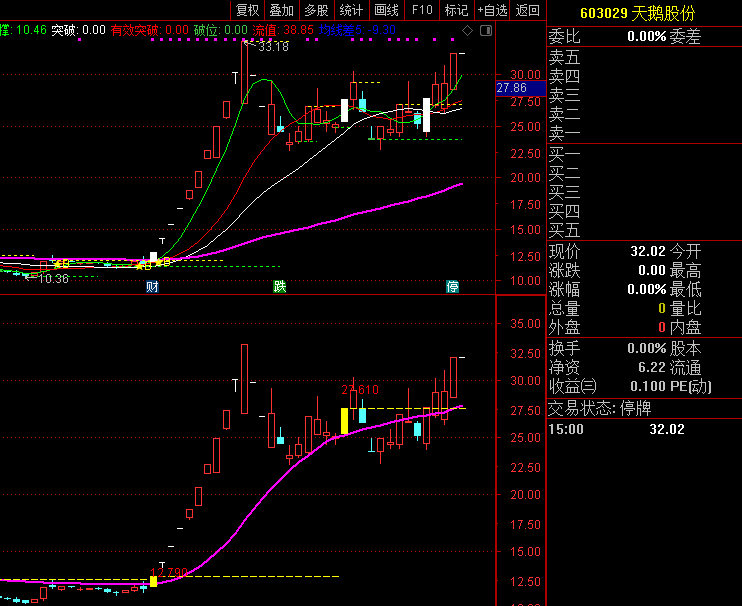Select the 买五 order book row
Image resolution: width=742 pixels, height=606 pixels.
tap(644, 231)
